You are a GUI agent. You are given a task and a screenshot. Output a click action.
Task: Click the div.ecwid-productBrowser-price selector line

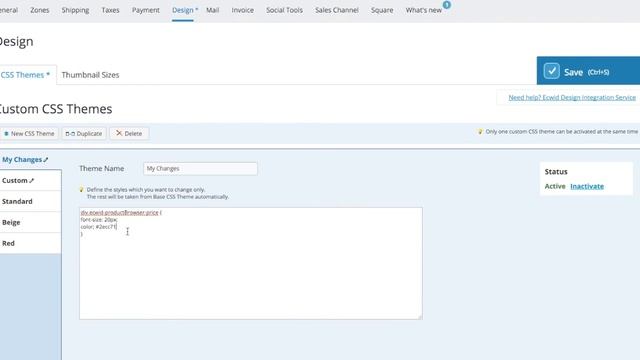click(x=121, y=213)
